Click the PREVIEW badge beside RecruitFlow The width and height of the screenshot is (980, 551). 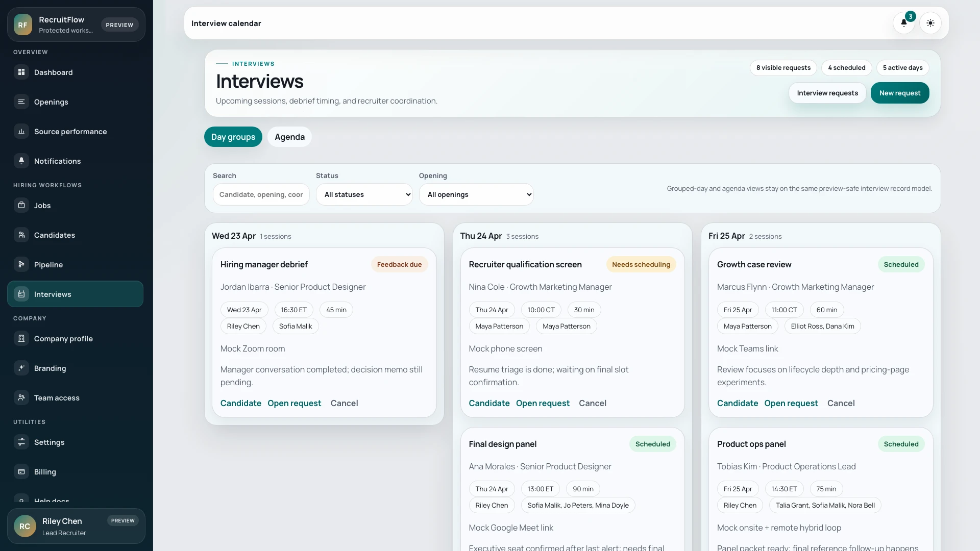click(x=119, y=25)
